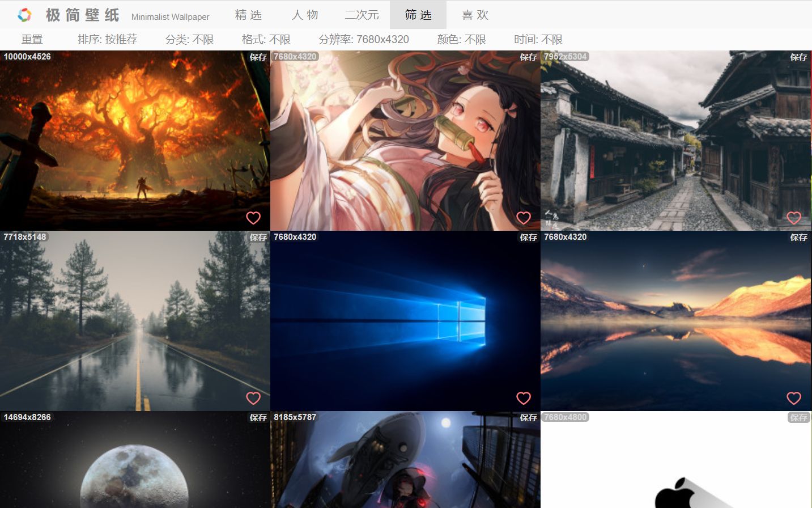Click the 7680x4800 resolution label
This screenshot has height=508, width=812.
(566, 417)
